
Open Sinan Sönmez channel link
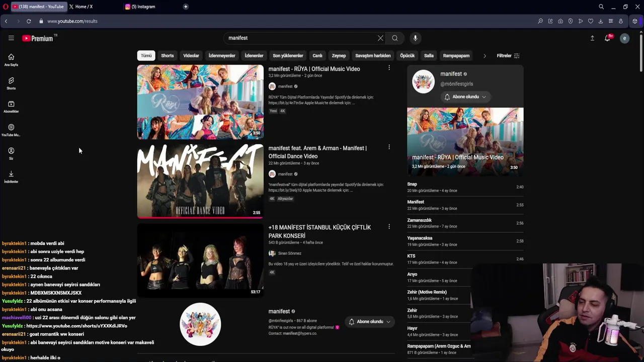pos(290,253)
